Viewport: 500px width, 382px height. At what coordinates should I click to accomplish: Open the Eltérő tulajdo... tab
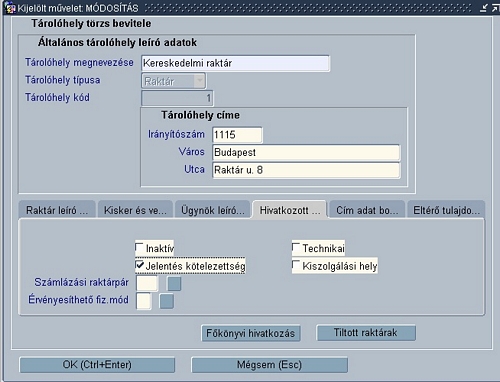[446, 210]
